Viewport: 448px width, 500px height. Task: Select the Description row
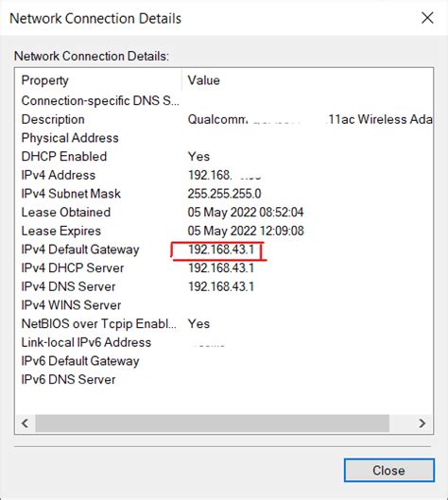(224, 119)
